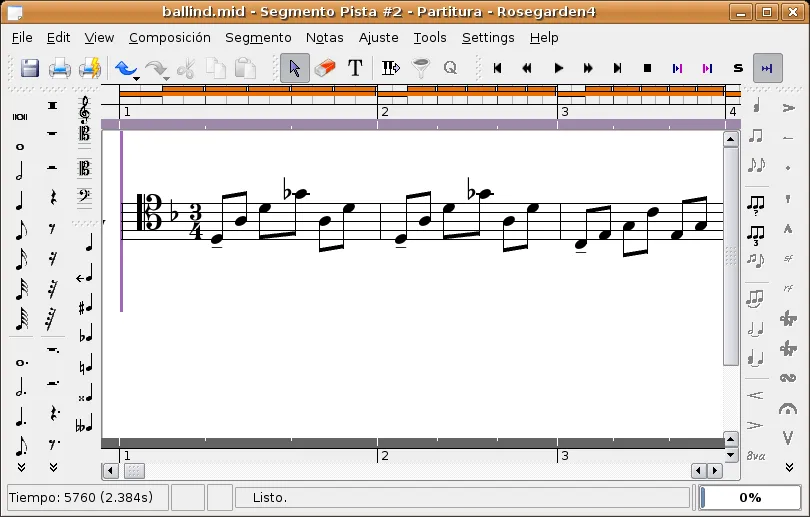The image size is (810, 517).
Task: Click the Copy icon
Action: pyautogui.click(x=215, y=68)
